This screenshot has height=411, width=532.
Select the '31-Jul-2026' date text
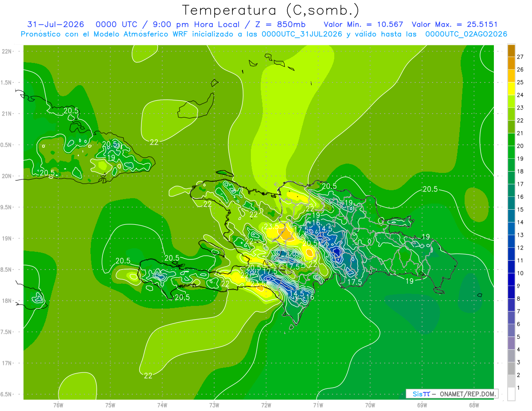tap(55, 24)
